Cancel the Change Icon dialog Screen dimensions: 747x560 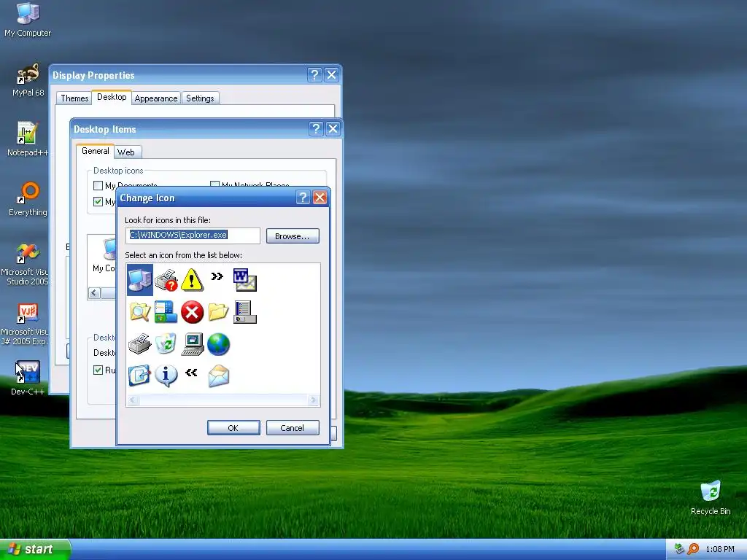pos(293,427)
